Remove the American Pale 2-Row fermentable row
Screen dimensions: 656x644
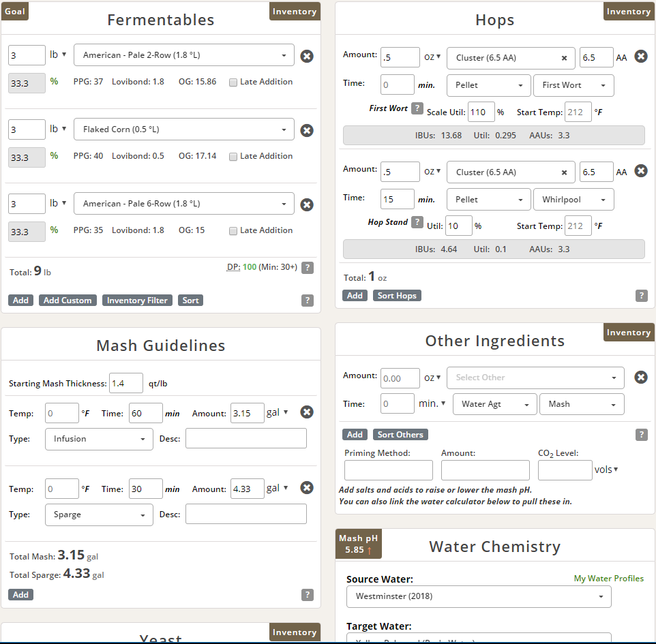pos(307,56)
